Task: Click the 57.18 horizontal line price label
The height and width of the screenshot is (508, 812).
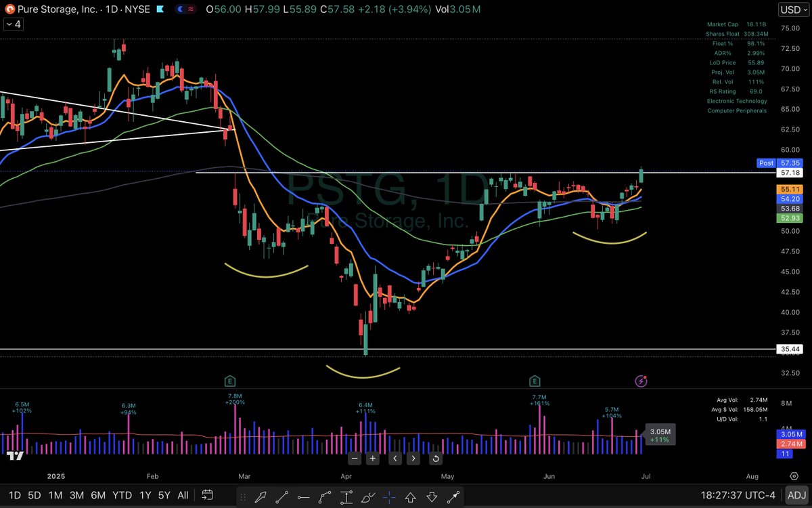Action: (x=790, y=173)
